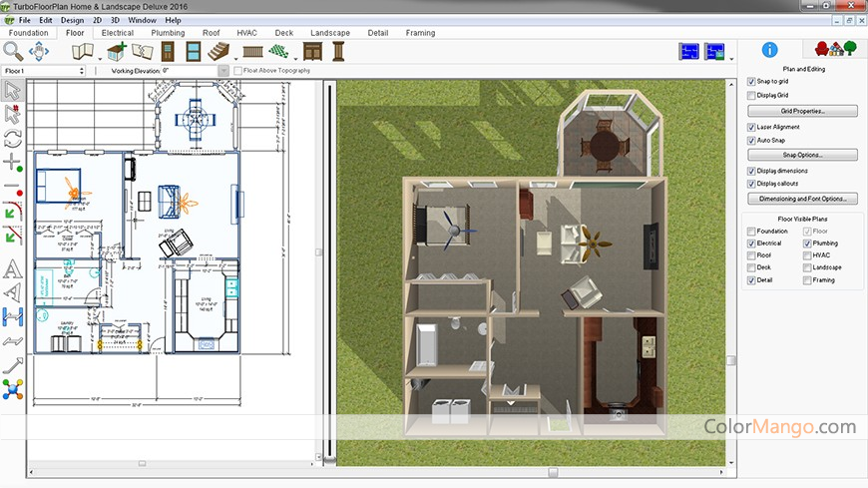Screen dimensions: 868x488
Task: Select the Wall Break tool
Action: point(143,52)
